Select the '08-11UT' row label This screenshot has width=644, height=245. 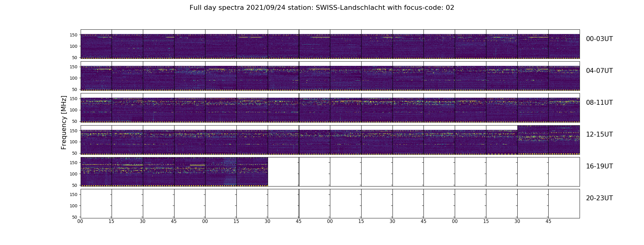[599, 103]
